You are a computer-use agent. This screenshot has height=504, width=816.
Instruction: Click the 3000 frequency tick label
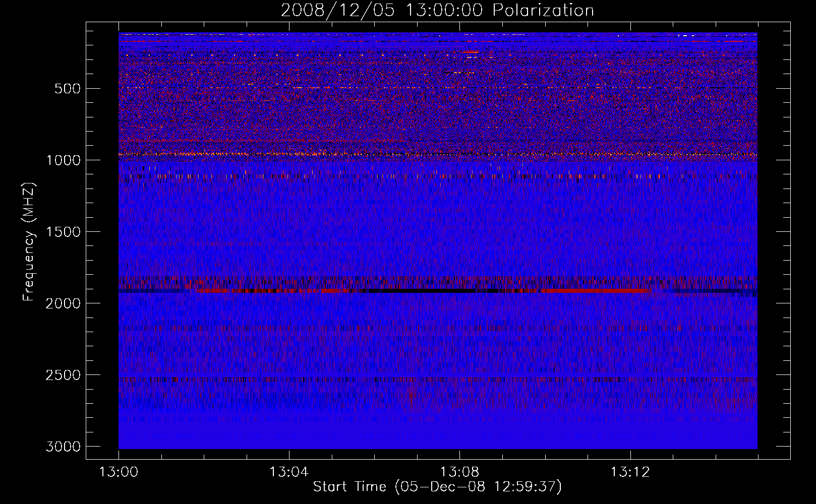pyautogui.click(x=63, y=447)
